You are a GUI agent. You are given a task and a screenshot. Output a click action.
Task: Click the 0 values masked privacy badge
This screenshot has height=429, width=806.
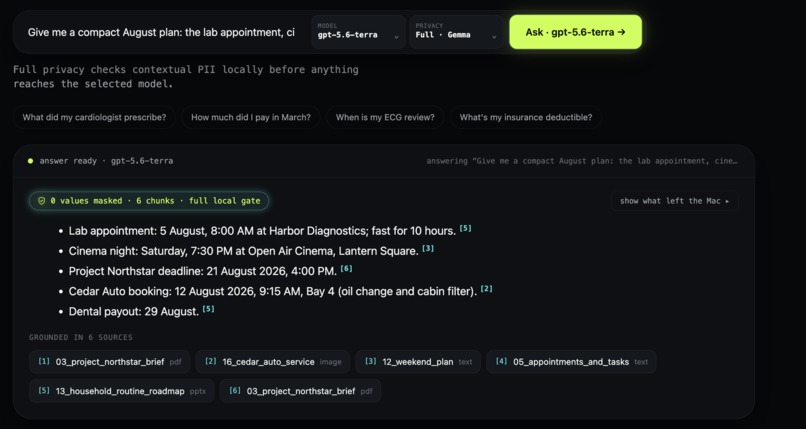point(149,201)
